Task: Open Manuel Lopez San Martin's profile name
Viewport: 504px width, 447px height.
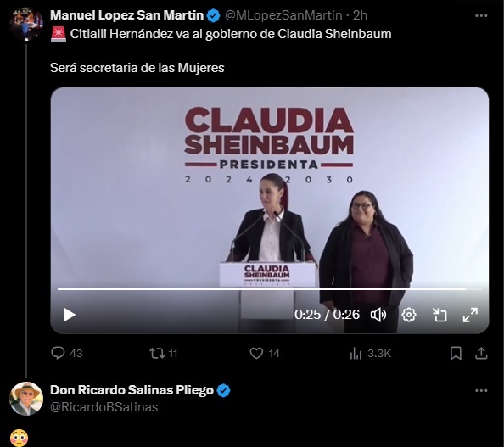Action: coord(127,15)
